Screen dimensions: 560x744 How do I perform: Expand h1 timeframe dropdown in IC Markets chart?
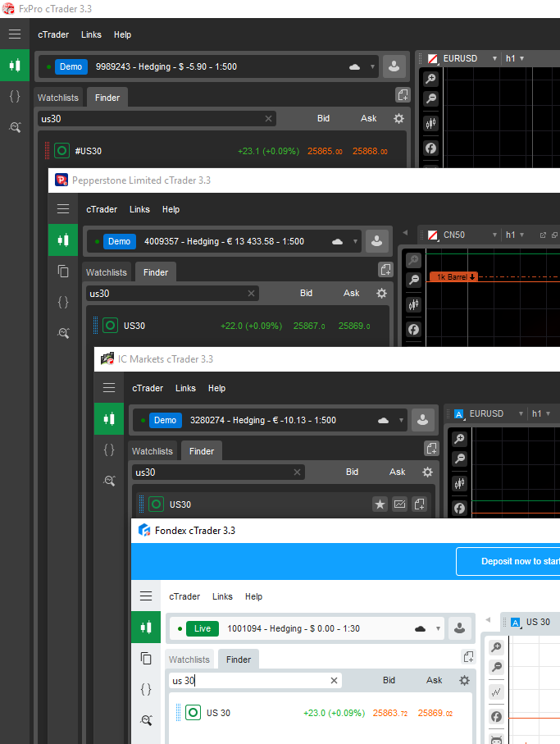tap(549, 413)
